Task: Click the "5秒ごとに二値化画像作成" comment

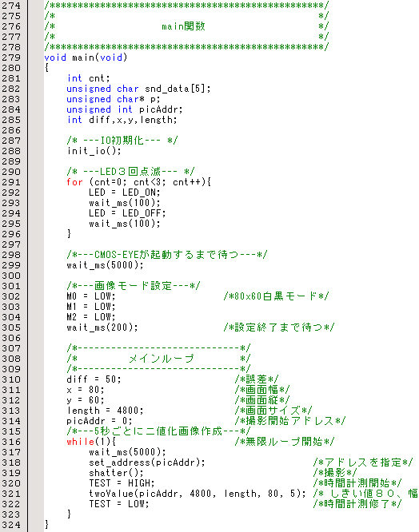Action: (x=158, y=431)
